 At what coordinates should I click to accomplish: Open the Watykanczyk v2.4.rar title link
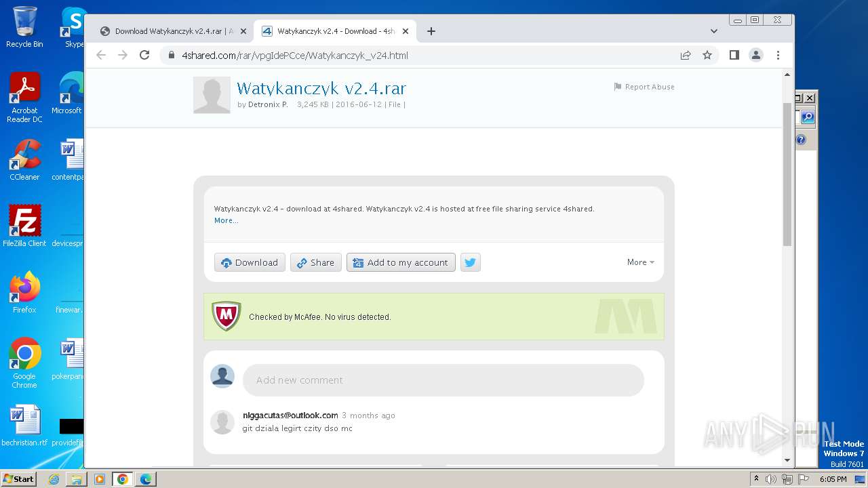coord(321,88)
